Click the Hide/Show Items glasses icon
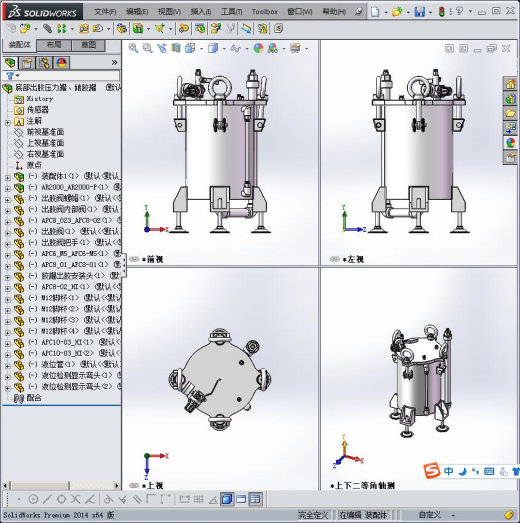The height and width of the screenshot is (523, 520). click(235, 48)
